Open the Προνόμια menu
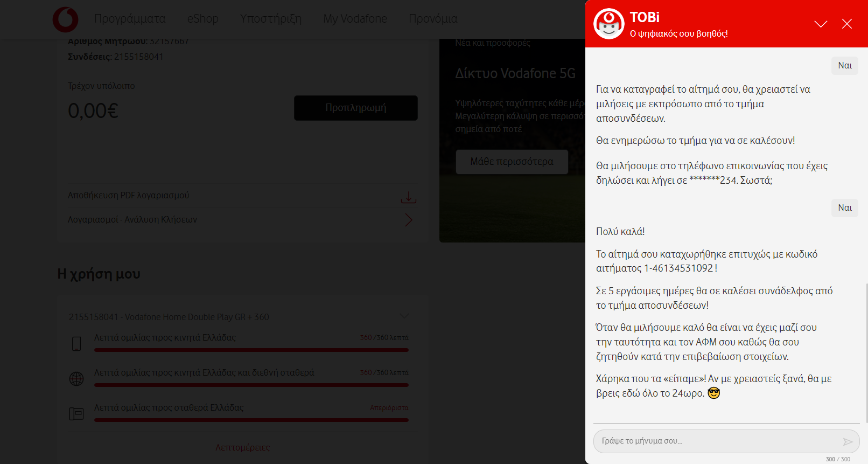 pos(433,19)
